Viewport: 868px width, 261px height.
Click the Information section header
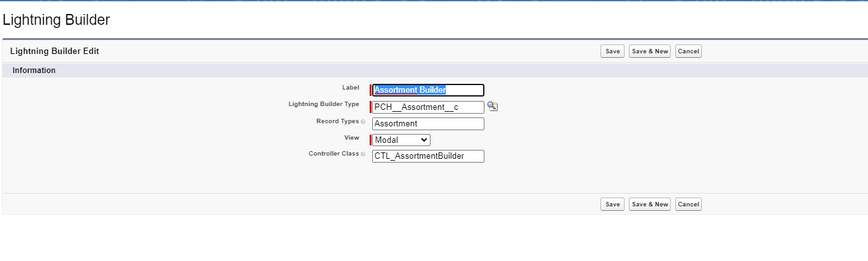(34, 70)
